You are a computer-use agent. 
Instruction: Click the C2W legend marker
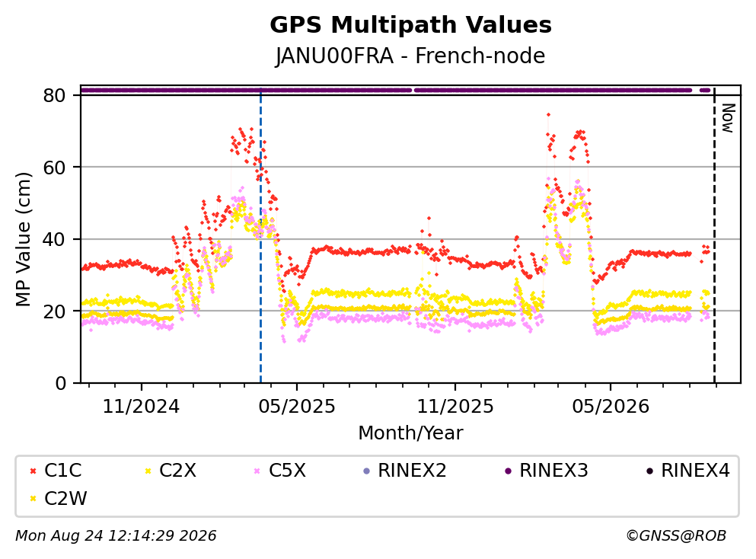click(33, 499)
